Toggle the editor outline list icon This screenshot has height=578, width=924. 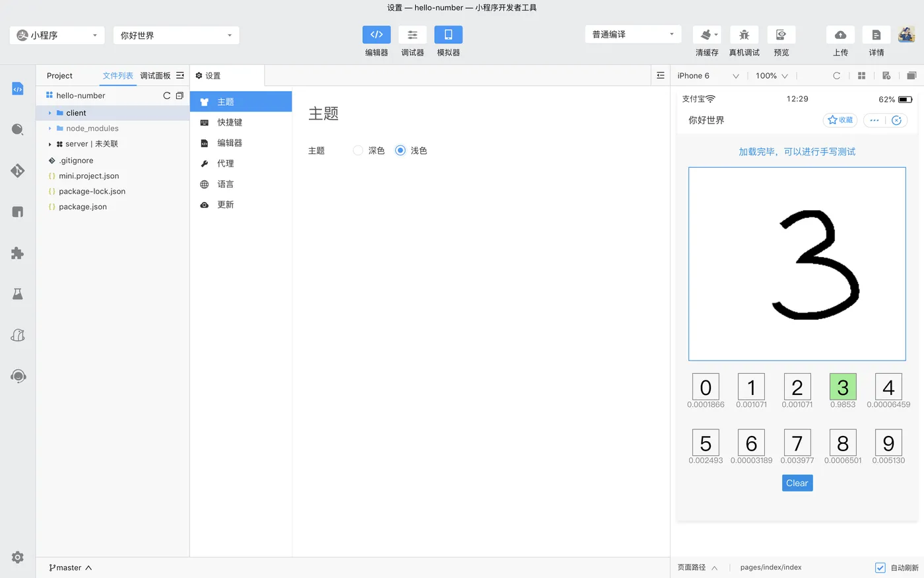pyautogui.click(x=661, y=75)
